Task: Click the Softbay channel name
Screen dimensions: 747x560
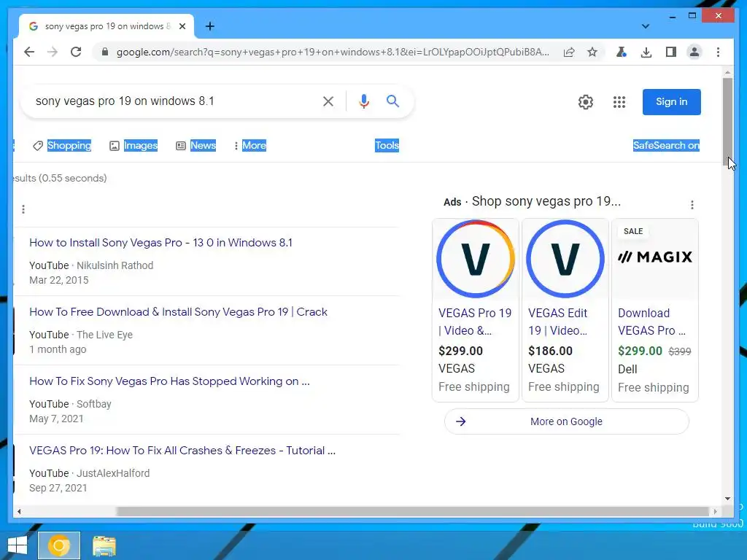Action: point(94,404)
